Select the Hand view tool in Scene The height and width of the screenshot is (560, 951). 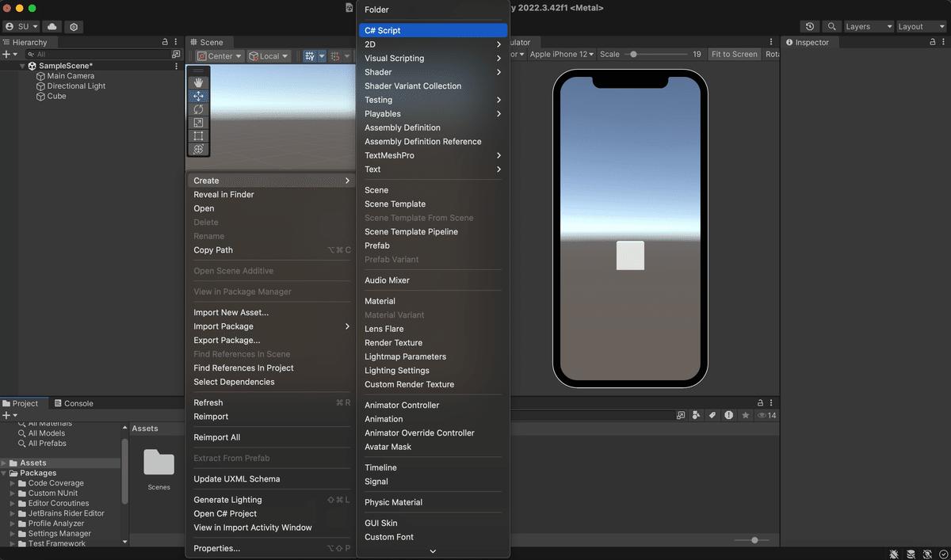[198, 82]
